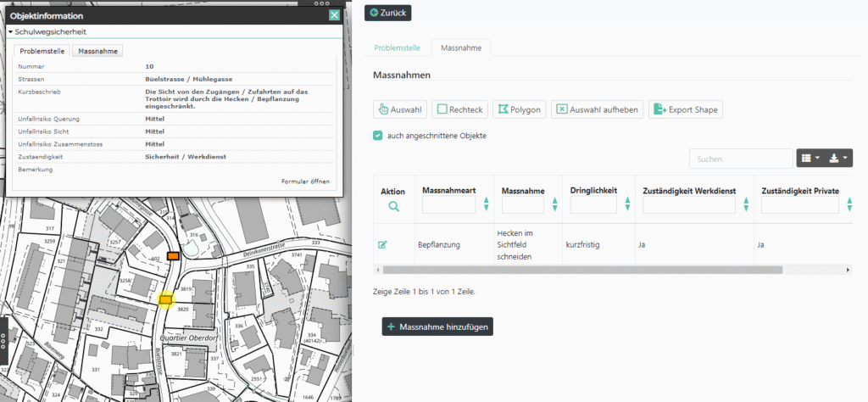Click Auswahl aufheben to clear selection
The width and height of the screenshot is (868, 402).
[x=597, y=109]
